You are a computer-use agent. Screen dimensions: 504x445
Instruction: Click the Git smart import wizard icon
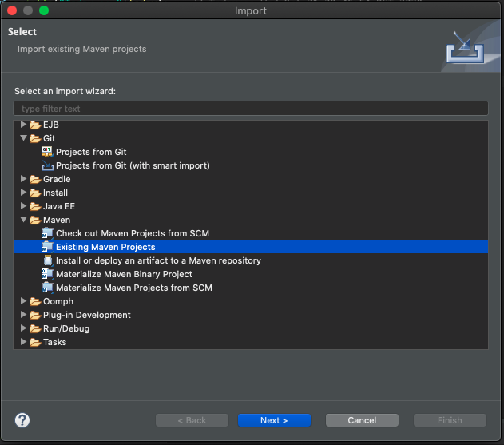click(48, 165)
